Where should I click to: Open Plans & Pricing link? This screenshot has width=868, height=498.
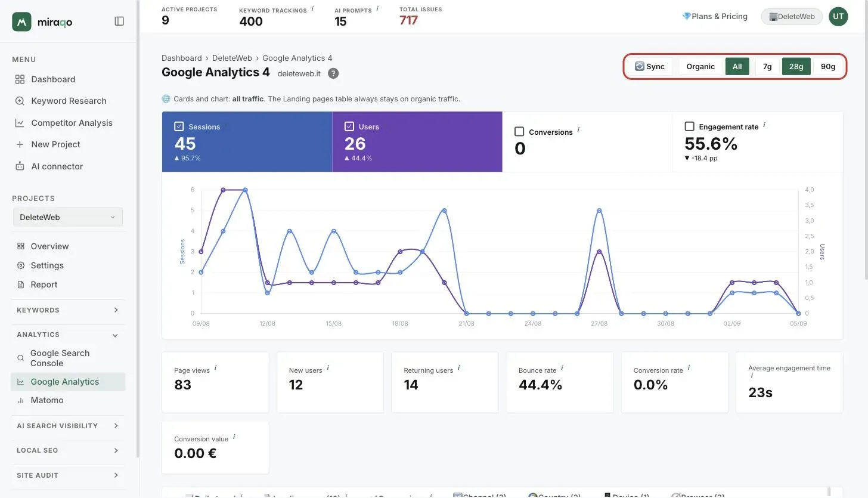pos(715,16)
